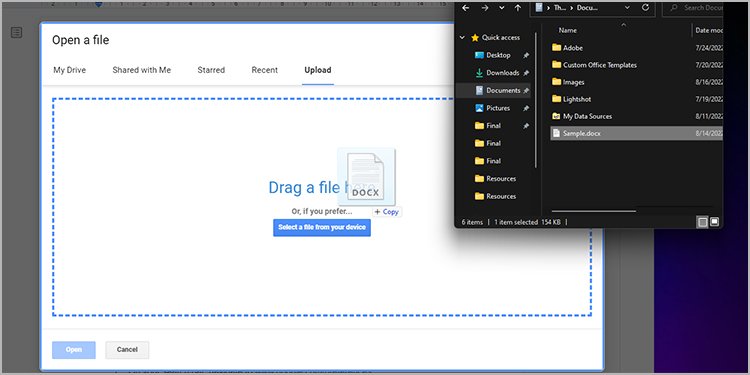Switch to the Recent tab
750x375 pixels.
tap(265, 70)
